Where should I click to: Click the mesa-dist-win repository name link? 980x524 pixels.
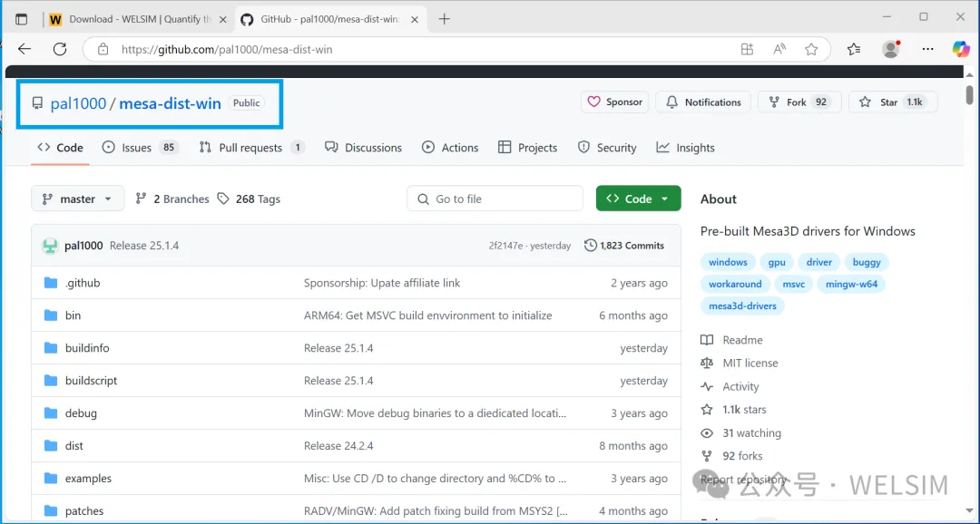tap(170, 103)
